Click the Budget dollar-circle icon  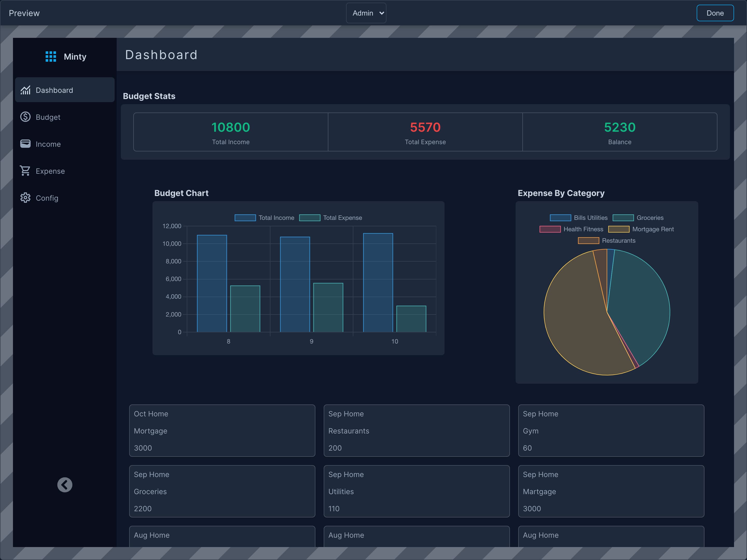(x=25, y=117)
